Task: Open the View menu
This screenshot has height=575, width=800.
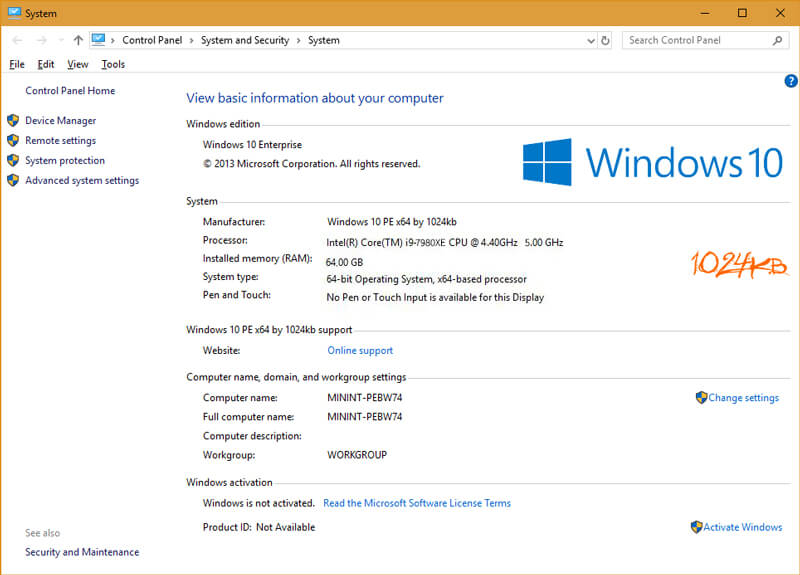Action: (x=77, y=64)
